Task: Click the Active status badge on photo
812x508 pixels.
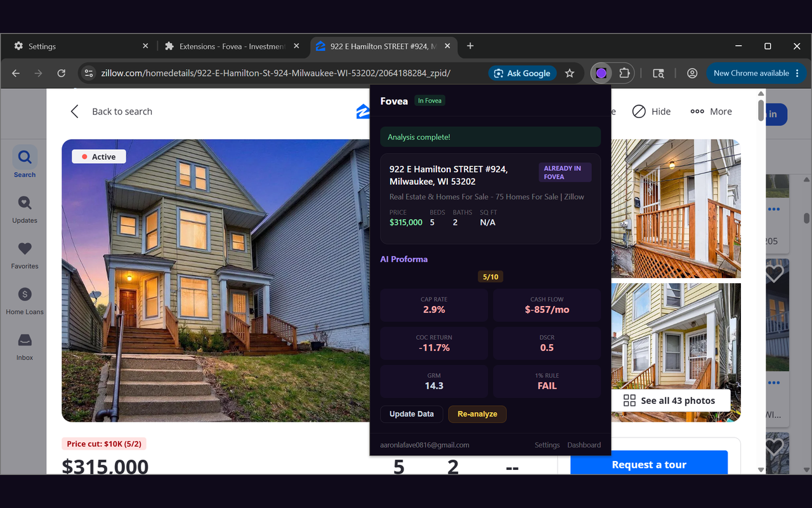Action: click(x=99, y=157)
